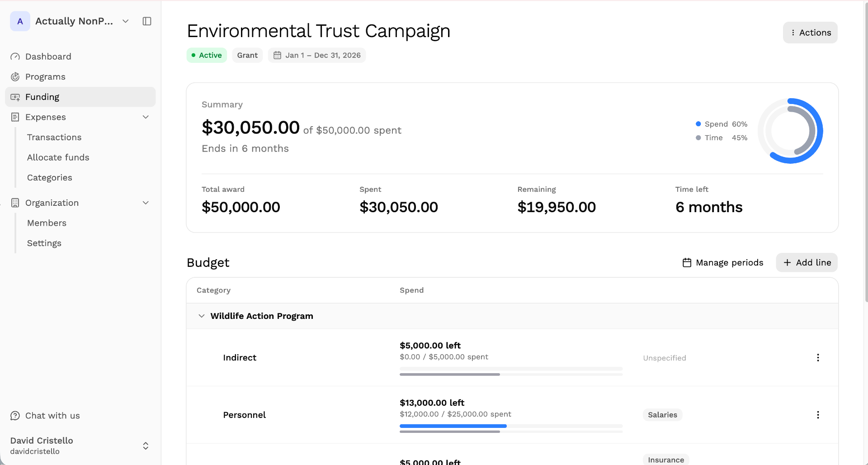This screenshot has width=868, height=465.
Task: Open Categories under Expenses
Action: pyautogui.click(x=50, y=178)
